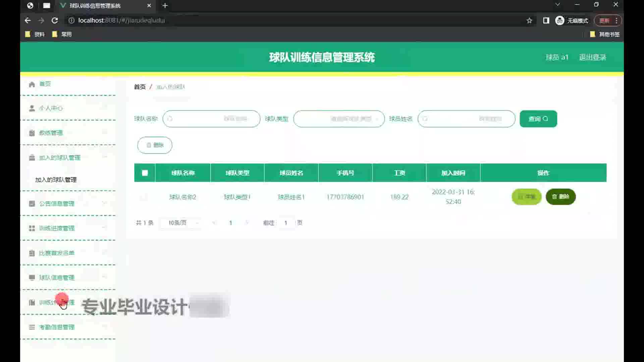Viewport: 644px width, 362px height.
Task: Click the home icon beside 首页 in the sidebar
Action: tap(32, 84)
